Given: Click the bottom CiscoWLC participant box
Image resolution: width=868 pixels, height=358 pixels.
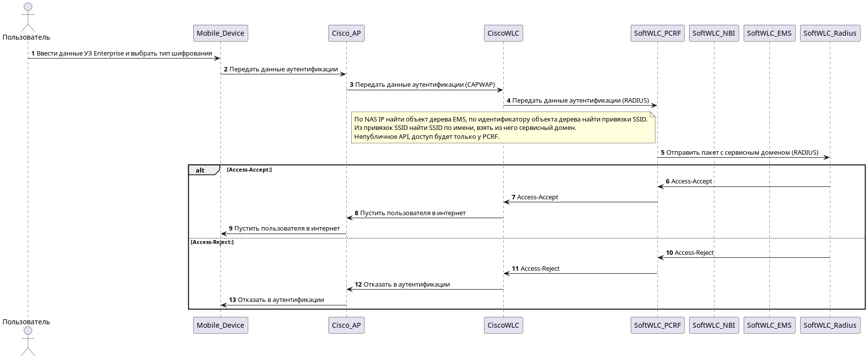Looking at the screenshot, I should tap(503, 325).
